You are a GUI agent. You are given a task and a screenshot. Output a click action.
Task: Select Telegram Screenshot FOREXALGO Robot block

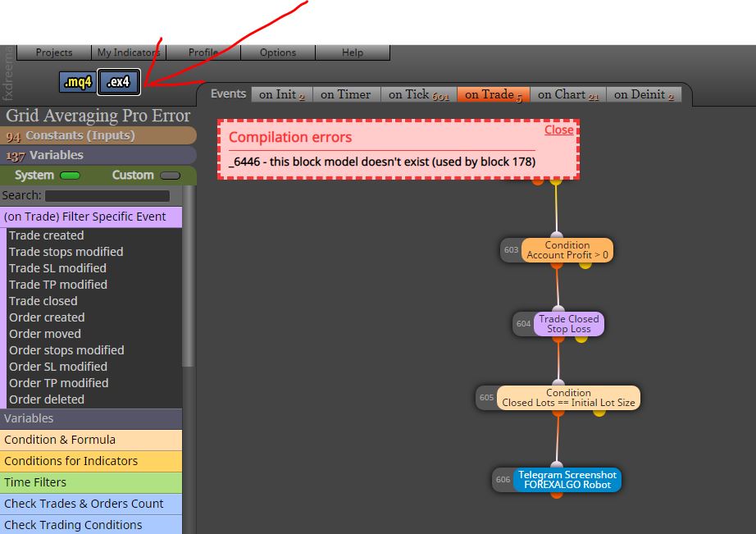[567, 480]
